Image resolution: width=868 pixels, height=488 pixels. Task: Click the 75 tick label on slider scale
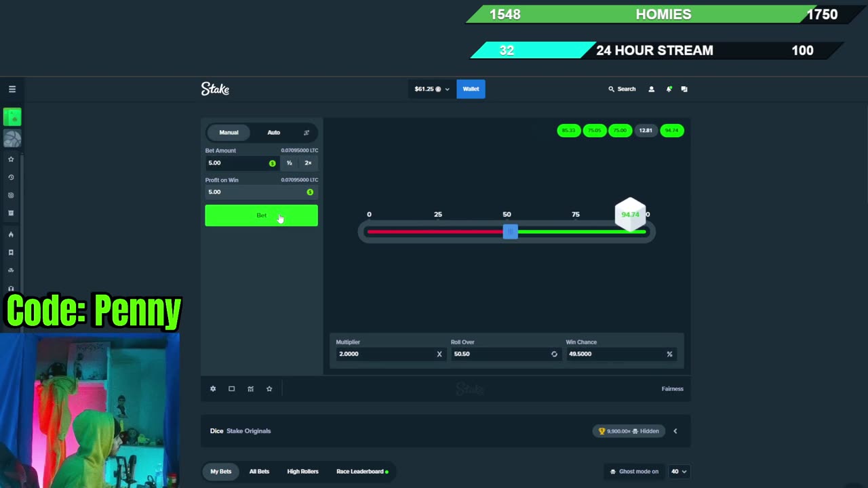tap(576, 214)
